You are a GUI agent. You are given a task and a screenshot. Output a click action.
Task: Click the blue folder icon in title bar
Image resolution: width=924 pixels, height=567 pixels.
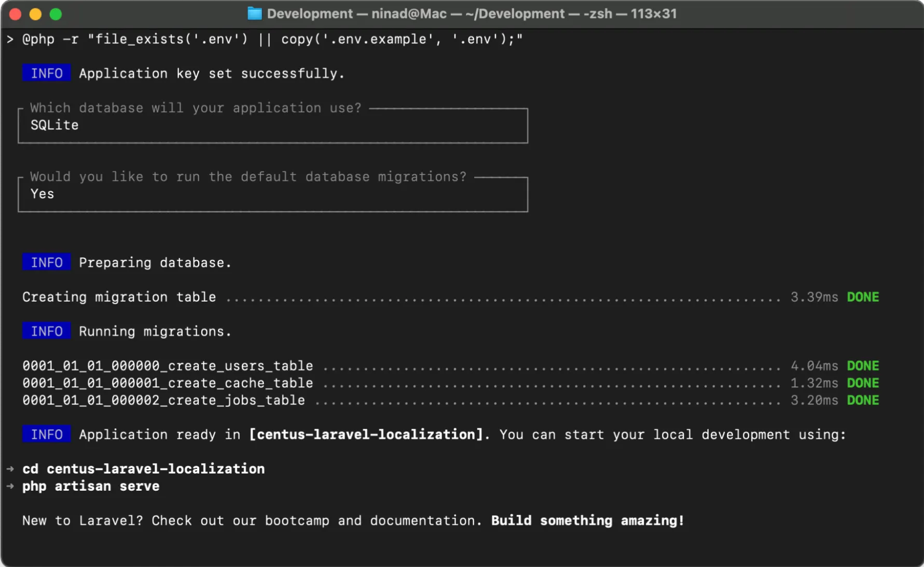(x=254, y=14)
